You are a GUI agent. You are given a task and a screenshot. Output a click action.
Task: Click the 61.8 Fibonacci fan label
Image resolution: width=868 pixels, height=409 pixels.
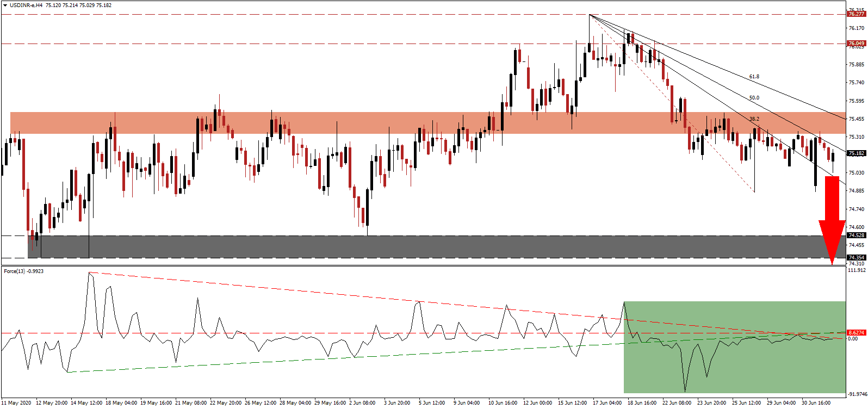coord(754,77)
